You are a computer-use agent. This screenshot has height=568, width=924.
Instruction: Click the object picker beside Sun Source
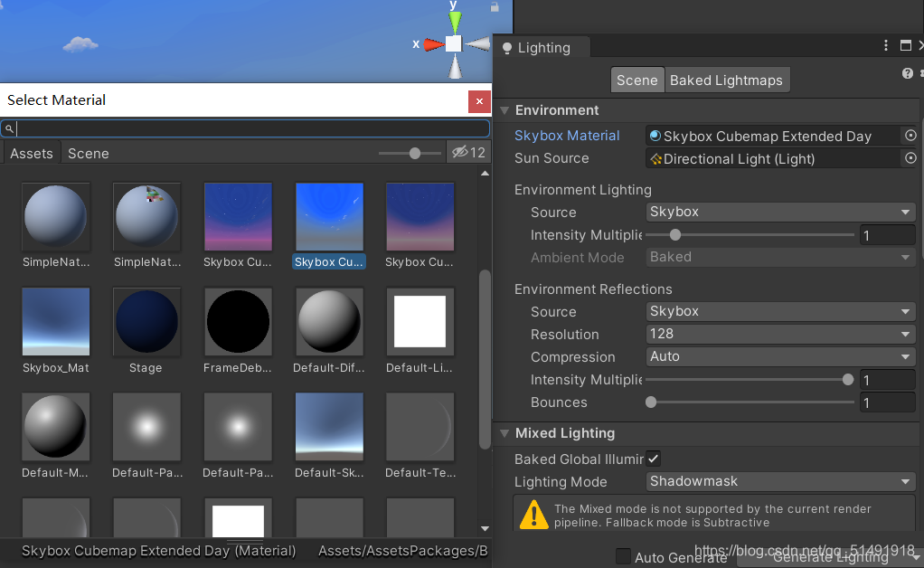point(910,159)
